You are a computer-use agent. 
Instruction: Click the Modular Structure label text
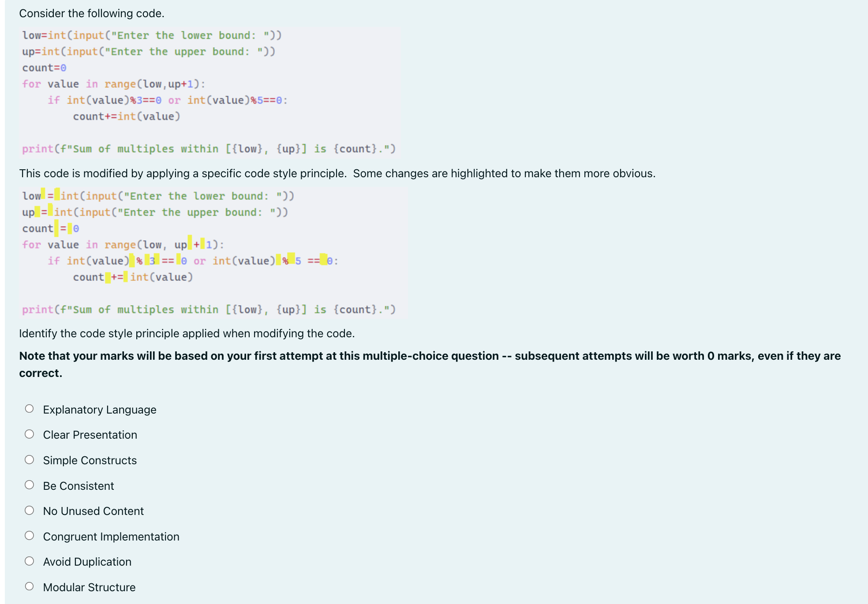(x=89, y=587)
